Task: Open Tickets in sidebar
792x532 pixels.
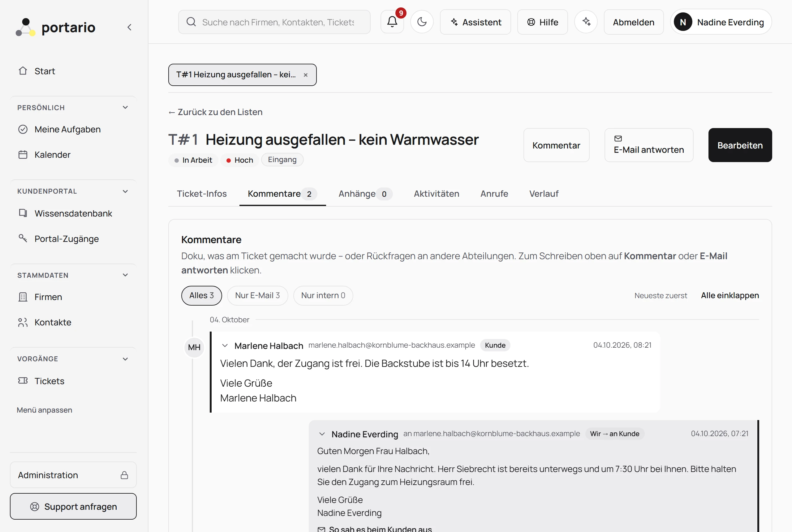Action: point(73,381)
